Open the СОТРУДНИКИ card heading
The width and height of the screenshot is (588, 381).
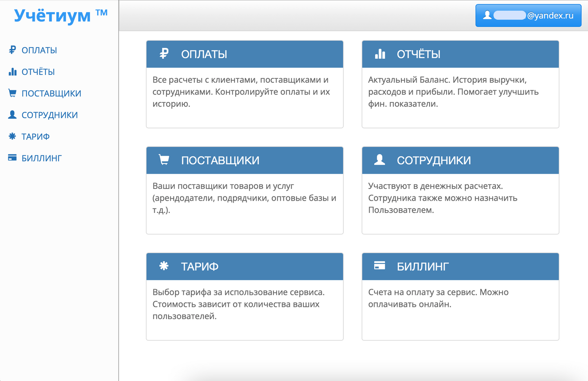[434, 160]
